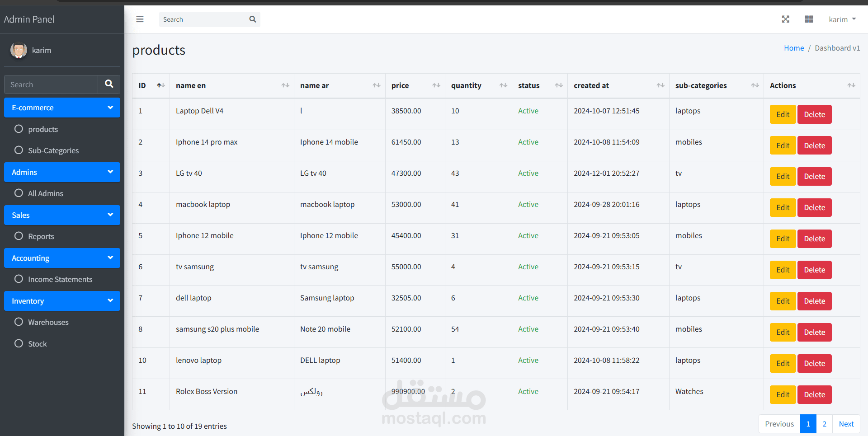The height and width of the screenshot is (436, 868).
Task: Go to pagination page 2
Action: click(824, 424)
